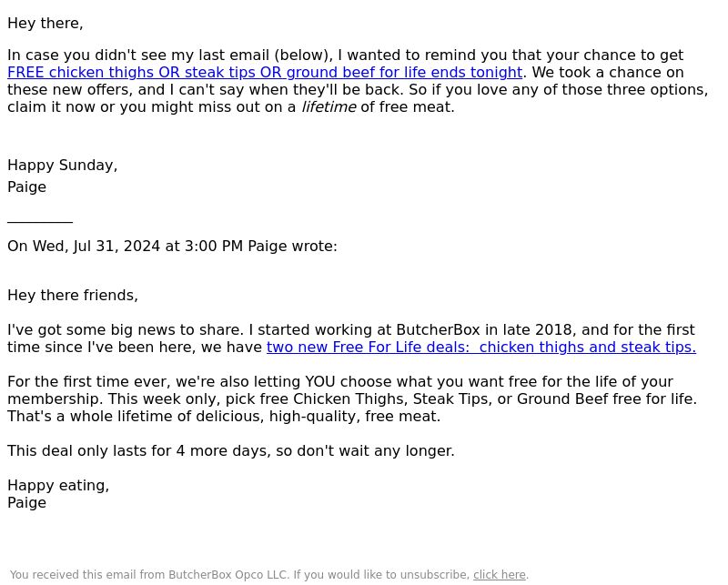Click the 'Hey there,' greeting line
Screen dimensions: 728x585
45,24
